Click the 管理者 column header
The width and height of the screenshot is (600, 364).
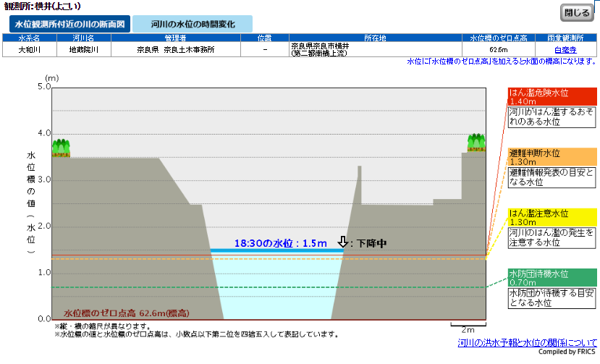point(176,38)
